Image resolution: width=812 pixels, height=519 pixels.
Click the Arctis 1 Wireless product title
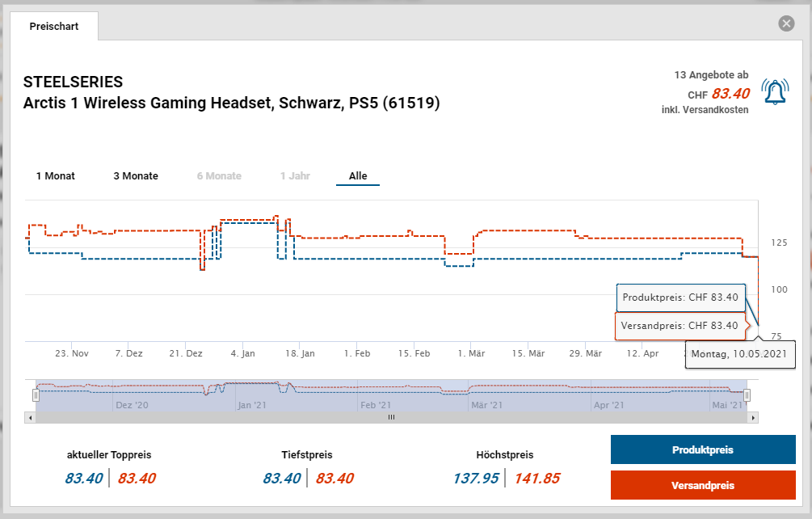click(x=231, y=103)
